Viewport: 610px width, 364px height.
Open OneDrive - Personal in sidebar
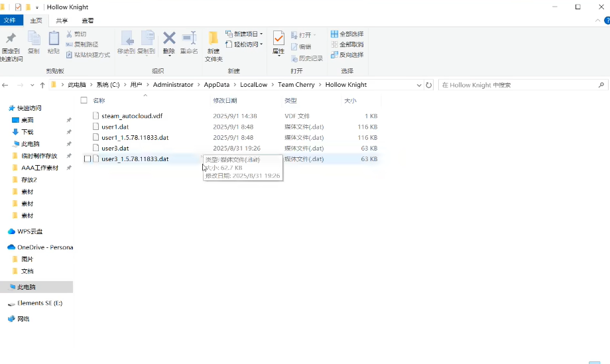(40, 247)
